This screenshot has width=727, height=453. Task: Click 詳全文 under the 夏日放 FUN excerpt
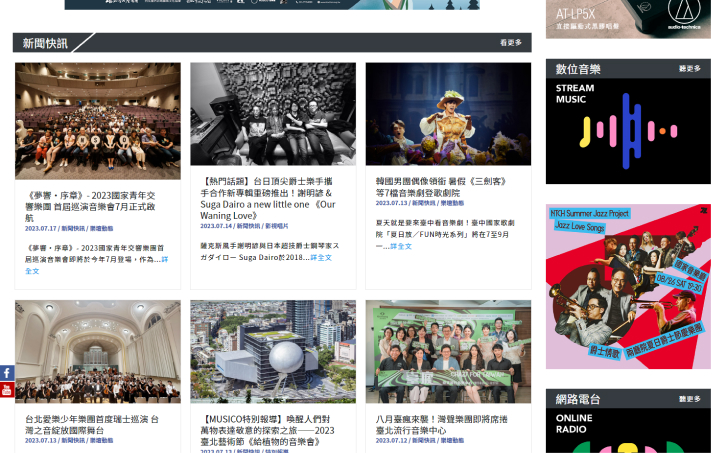[x=401, y=246]
